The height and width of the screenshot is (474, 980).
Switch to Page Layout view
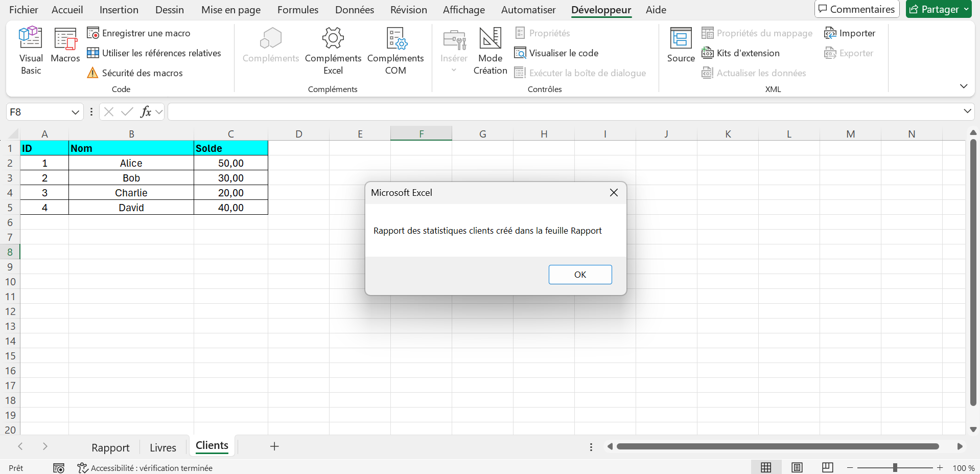point(797,467)
